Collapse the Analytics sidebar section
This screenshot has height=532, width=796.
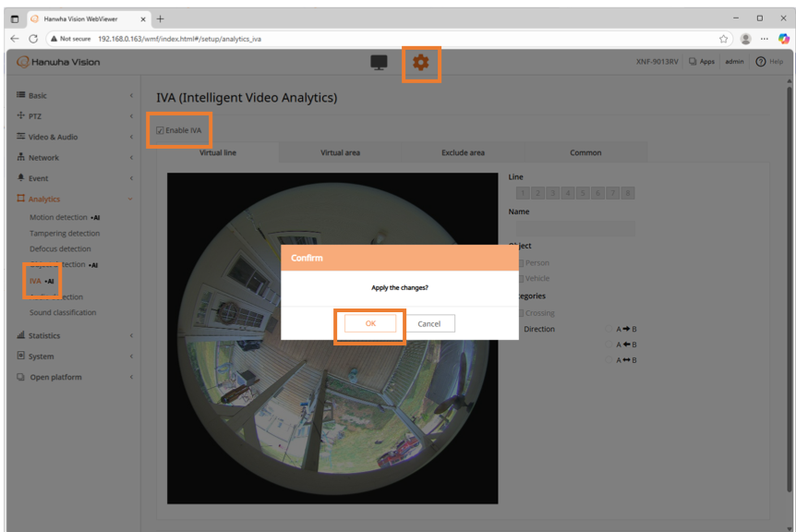point(75,199)
